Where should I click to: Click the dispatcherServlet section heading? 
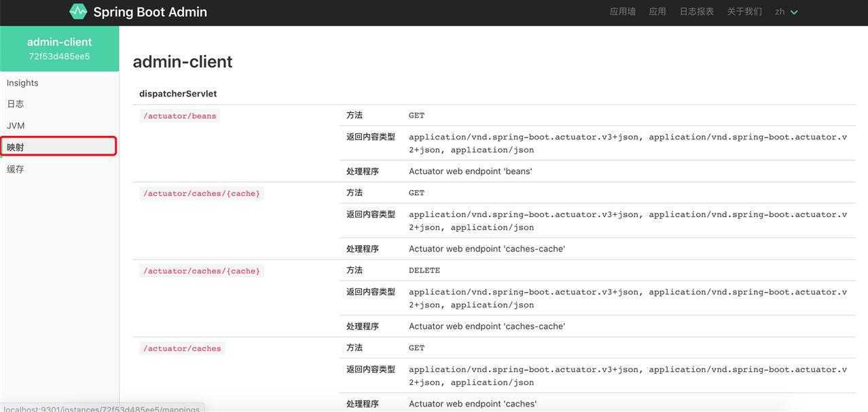click(x=178, y=94)
